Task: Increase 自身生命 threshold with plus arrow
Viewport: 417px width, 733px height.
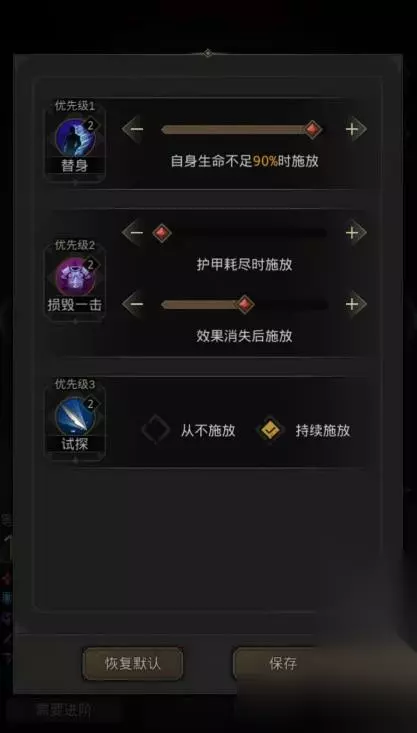Action: (355, 129)
